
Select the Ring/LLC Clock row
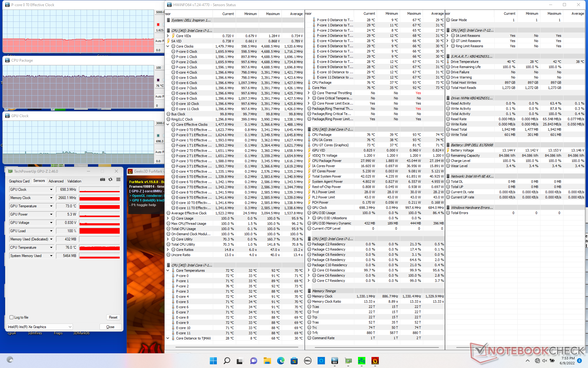(x=235, y=119)
